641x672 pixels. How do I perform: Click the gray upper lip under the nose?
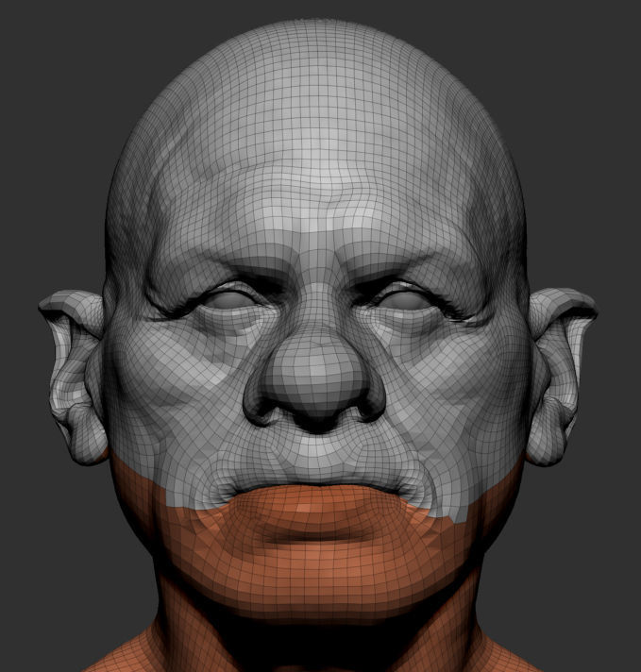pos(317,461)
